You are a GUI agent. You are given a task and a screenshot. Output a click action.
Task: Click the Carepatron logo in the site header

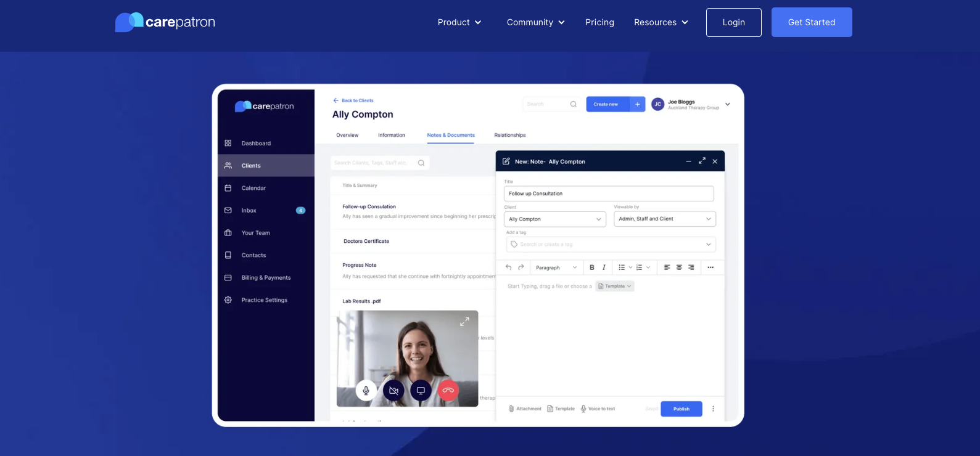pos(165,22)
